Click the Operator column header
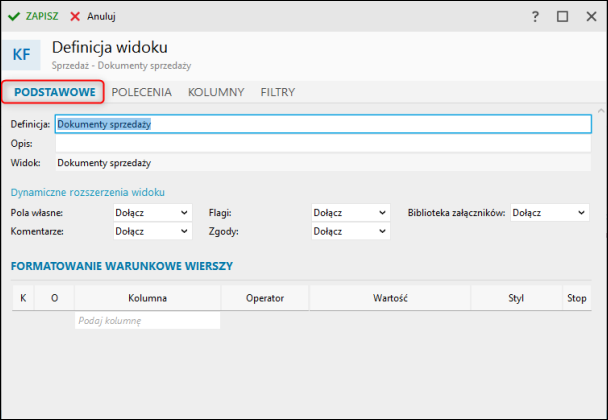This screenshot has width=608, height=420. coord(265,298)
